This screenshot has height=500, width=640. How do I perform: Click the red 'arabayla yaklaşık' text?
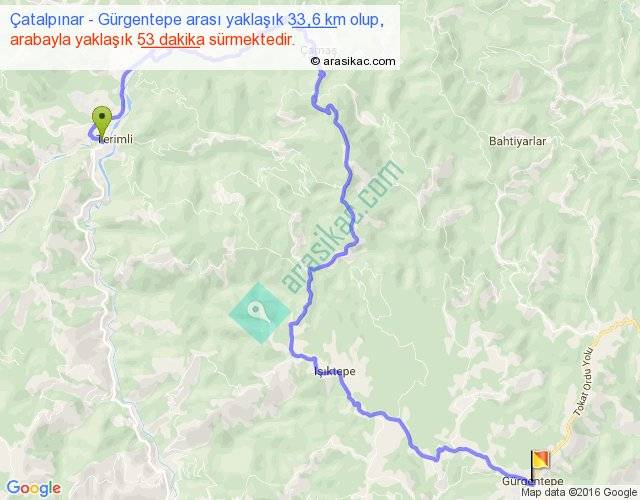[71, 40]
